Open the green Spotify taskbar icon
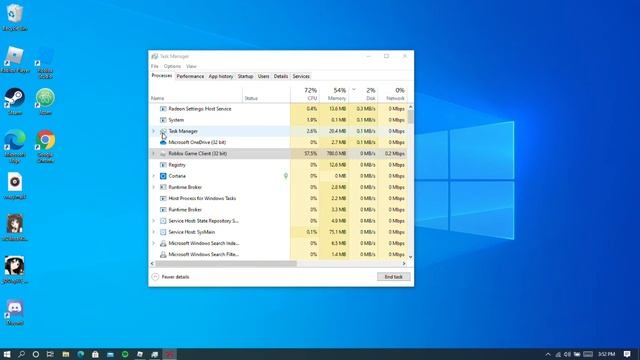The width and height of the screenshot is (640, 360). (x=125, y=354)
